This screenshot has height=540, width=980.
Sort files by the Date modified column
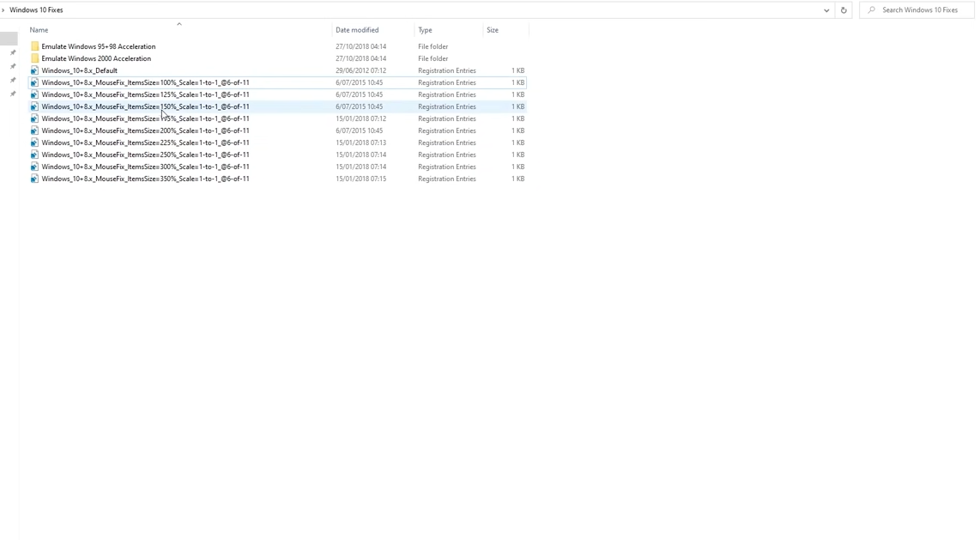357,30
